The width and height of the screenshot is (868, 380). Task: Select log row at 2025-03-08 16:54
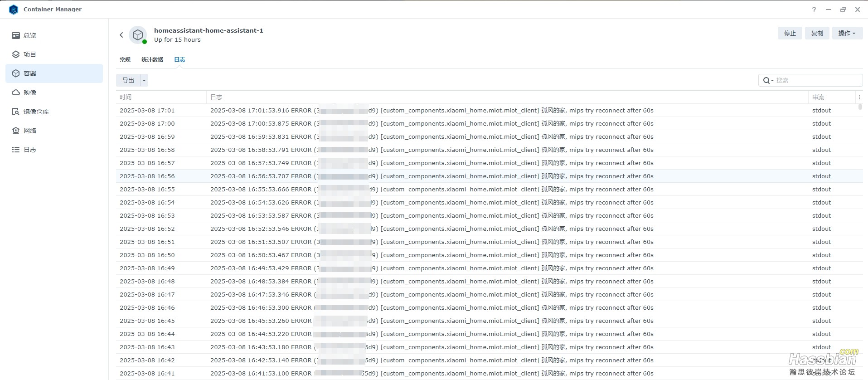point(489,202)
